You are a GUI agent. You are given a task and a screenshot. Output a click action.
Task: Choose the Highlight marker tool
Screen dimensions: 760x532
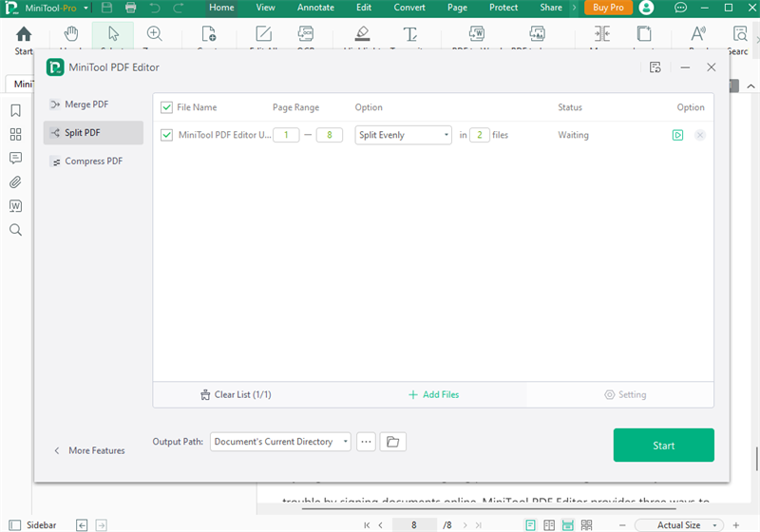[362, 34]
